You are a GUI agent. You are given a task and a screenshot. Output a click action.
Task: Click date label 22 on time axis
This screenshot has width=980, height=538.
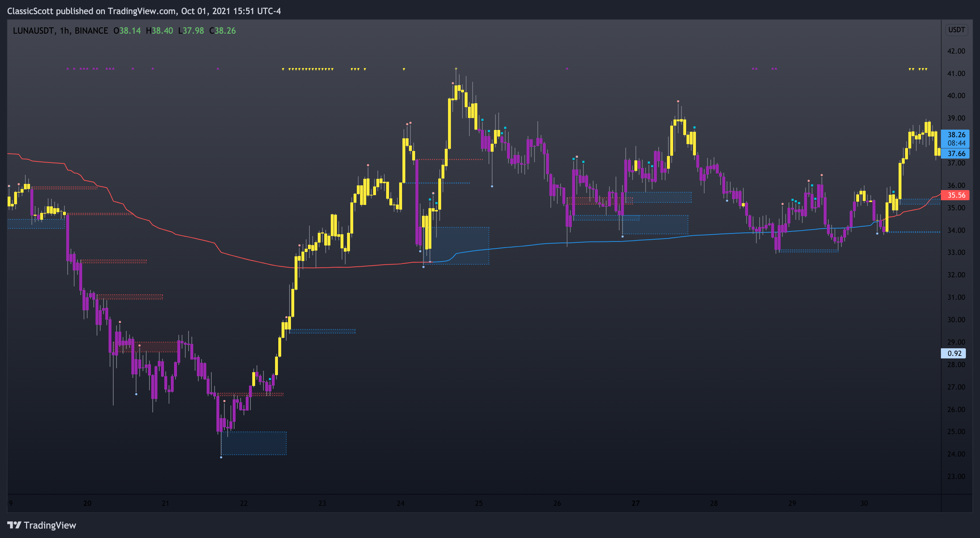244,503
